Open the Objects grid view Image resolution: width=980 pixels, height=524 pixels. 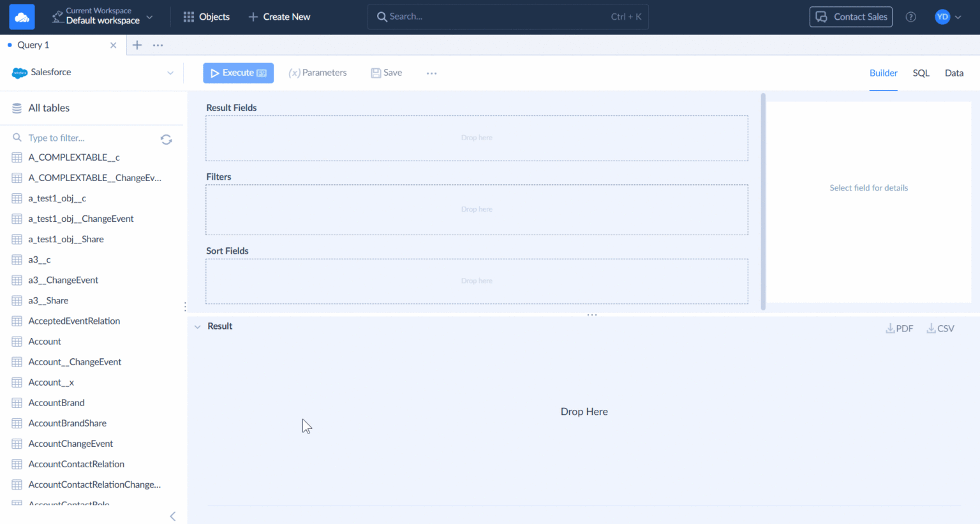pos(206,17)
